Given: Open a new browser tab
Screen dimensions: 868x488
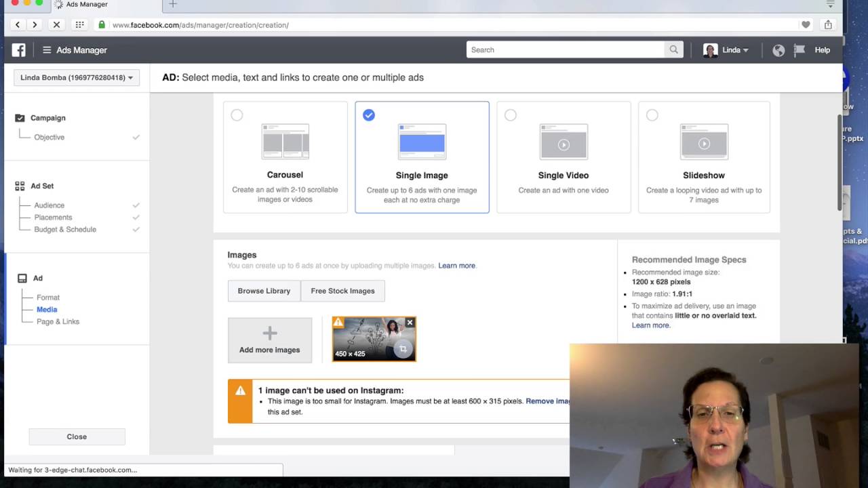Looking at the screenshot, I should coord(173,5).
